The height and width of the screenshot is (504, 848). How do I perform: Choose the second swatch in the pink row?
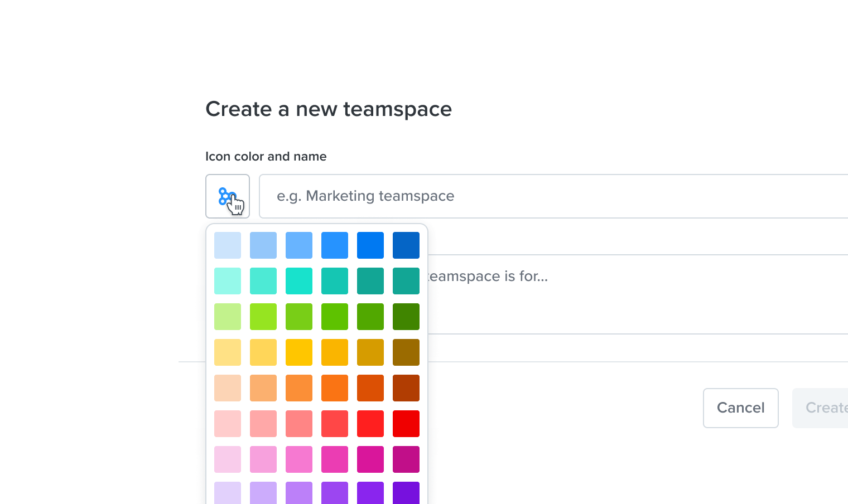coord(263,459)
